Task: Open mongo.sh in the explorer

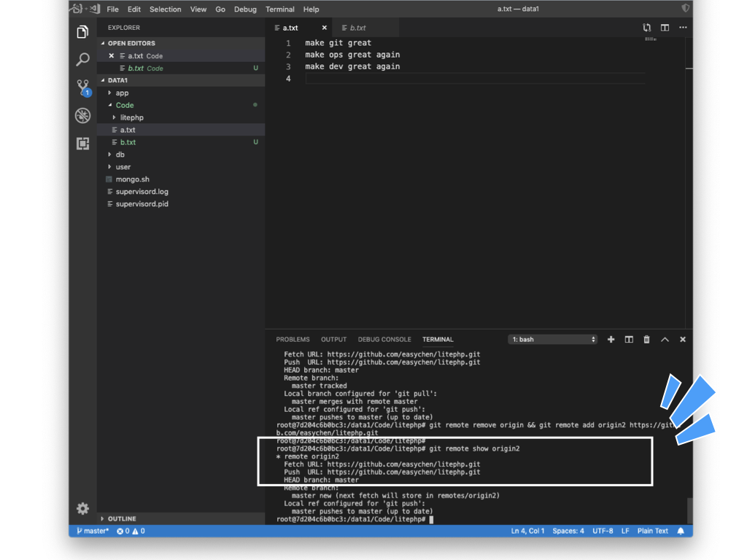Action: 132,179
